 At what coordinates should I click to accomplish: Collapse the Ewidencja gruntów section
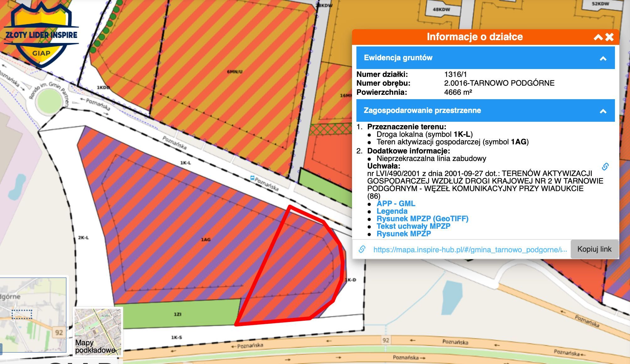pos(603,58)
